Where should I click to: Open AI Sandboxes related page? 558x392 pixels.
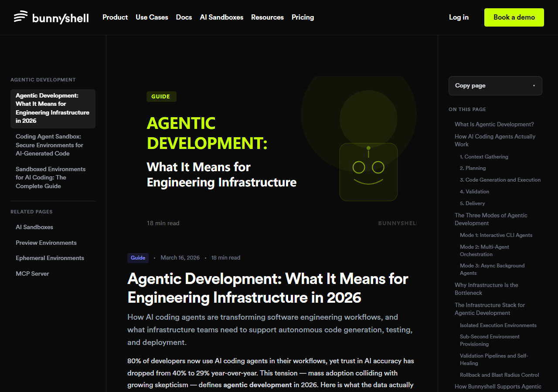click(x=34, y=227)
